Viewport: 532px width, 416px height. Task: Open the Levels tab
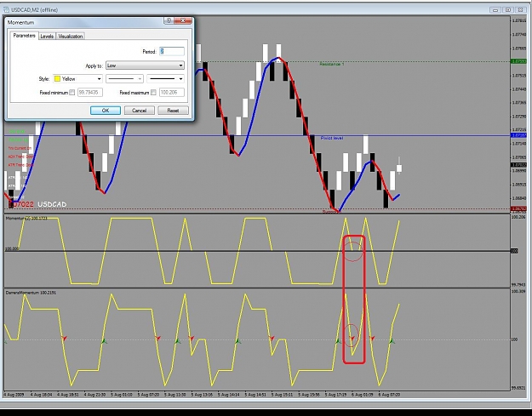tap(47, 37)
